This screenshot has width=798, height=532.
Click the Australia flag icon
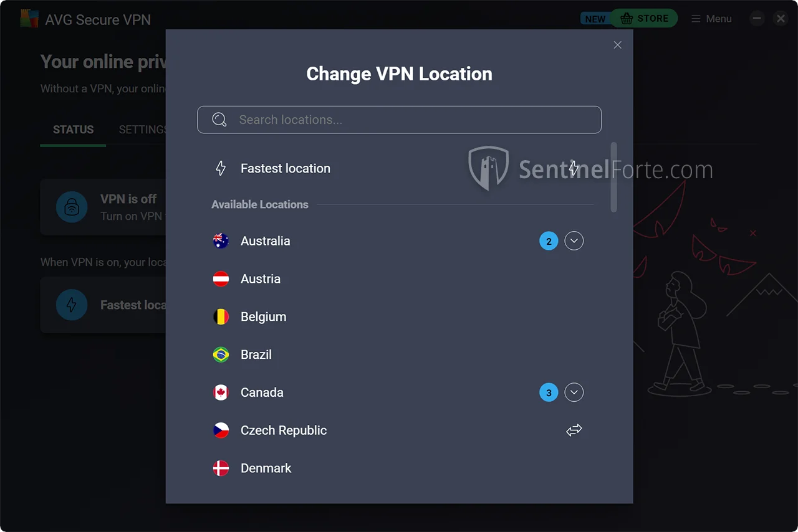[221, 241]
